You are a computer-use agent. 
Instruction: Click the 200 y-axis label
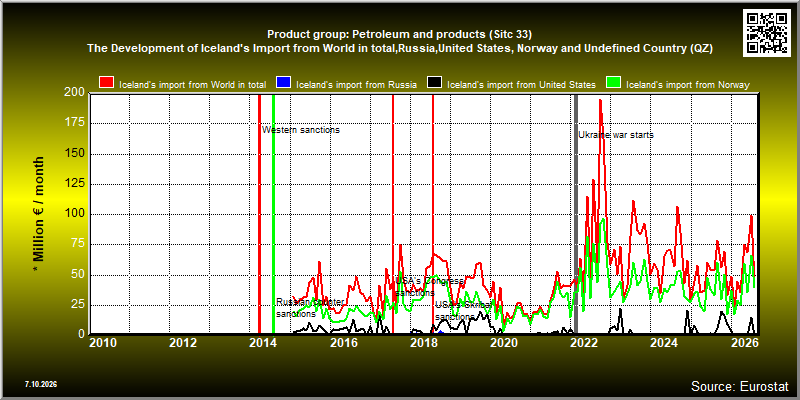[76, 93]
